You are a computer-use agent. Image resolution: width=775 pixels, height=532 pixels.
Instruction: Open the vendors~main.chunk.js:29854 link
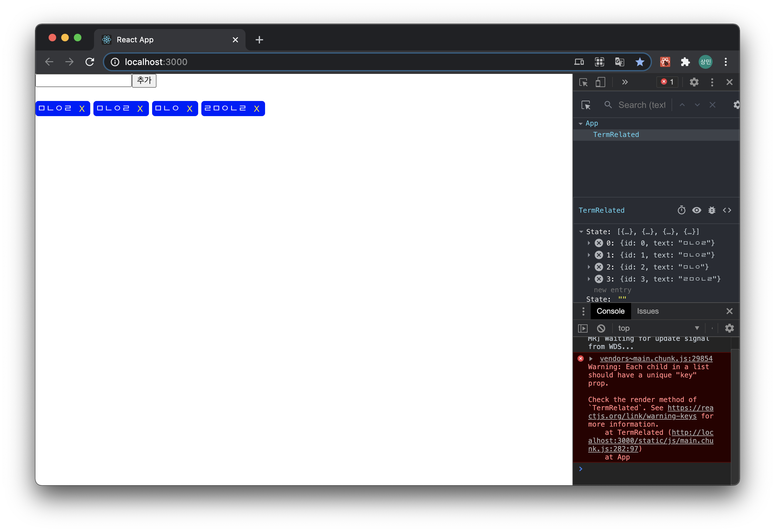pos(656,358)
